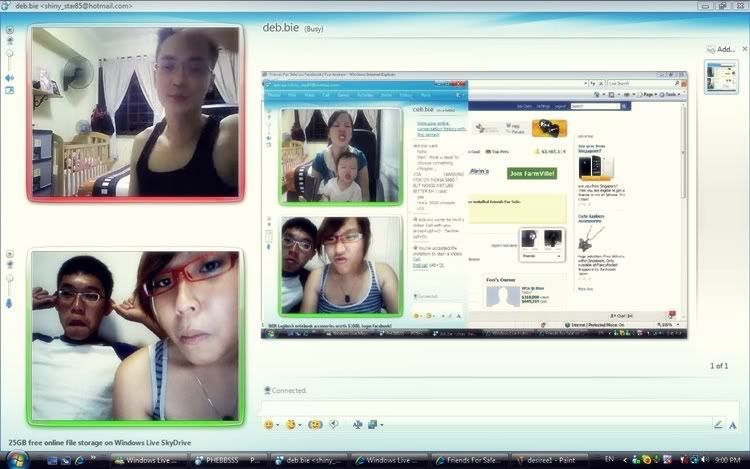Expand the quick launch overflow chevron

pos(93,458)
